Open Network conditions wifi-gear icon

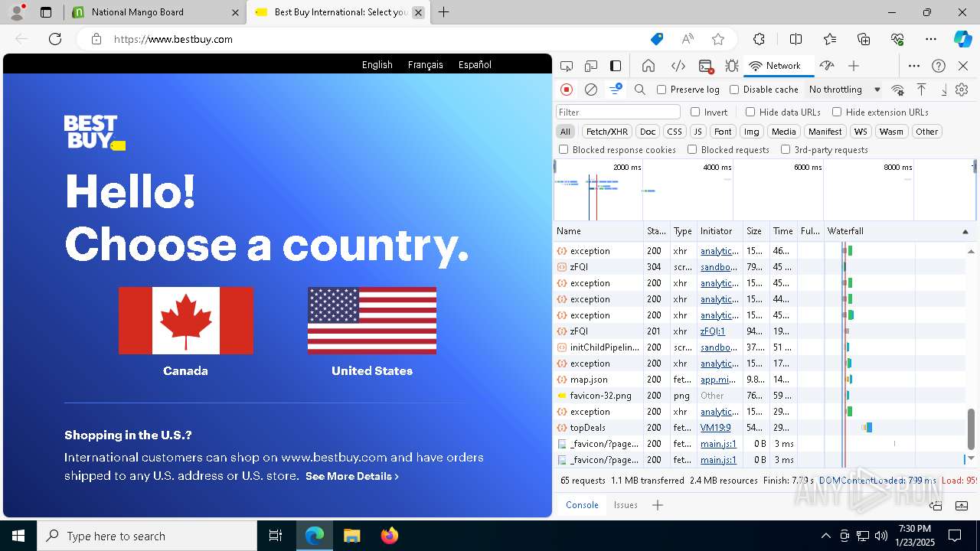pyautogui.click(x=898, y=90)
